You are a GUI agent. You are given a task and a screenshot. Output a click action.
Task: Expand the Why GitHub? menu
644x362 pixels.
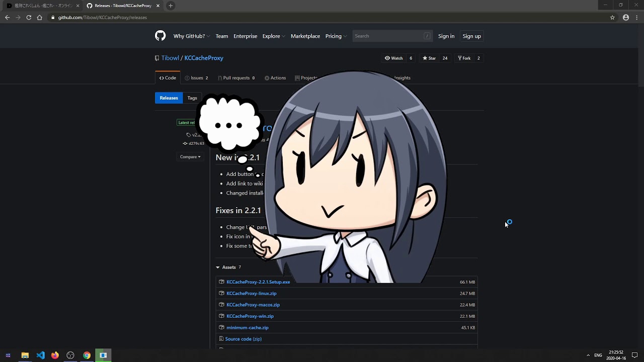192,36
